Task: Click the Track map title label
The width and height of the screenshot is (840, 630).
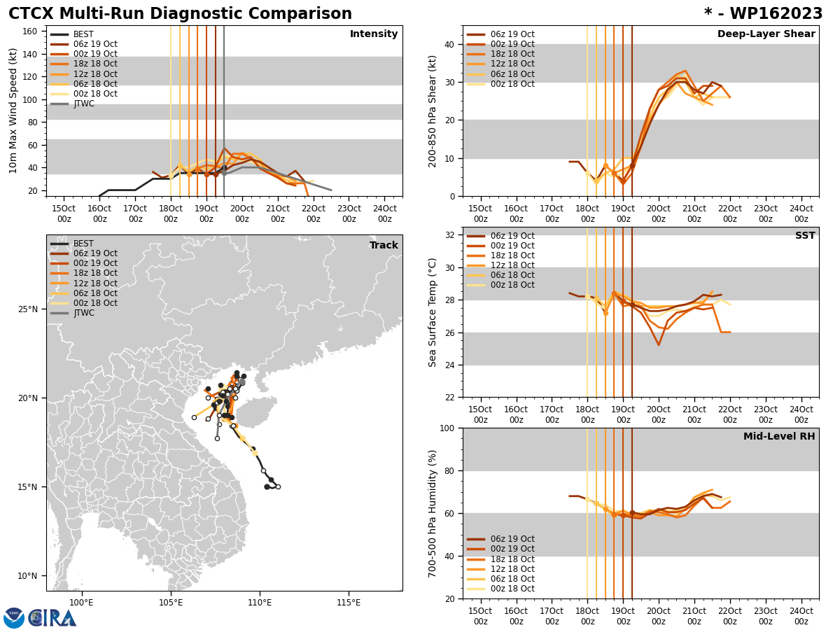Action: click(384, 246)
